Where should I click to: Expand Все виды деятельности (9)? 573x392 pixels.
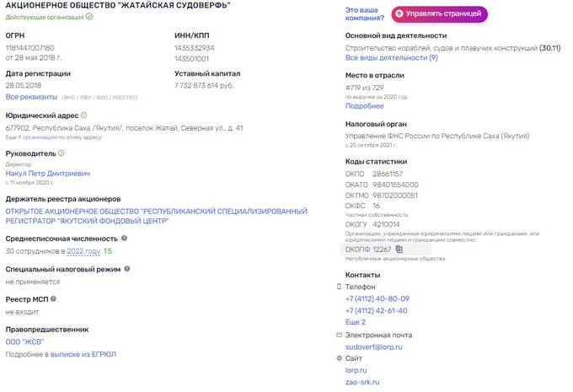click(391, 58)
